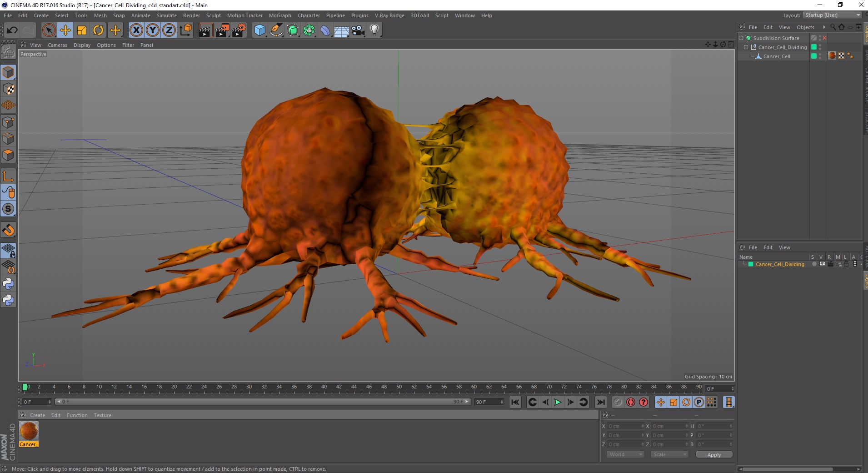Toggle the Enable Snap magnet icon
Viewport: 868px width, 473px height.
click(8, 230)
